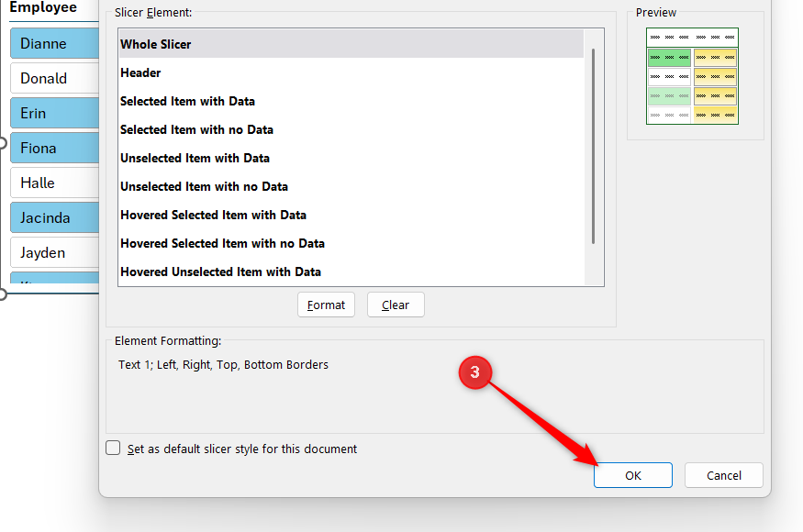Select Erin in the Employee slicer
Viewport: 803px width, 532px height.
pos(54,113)
